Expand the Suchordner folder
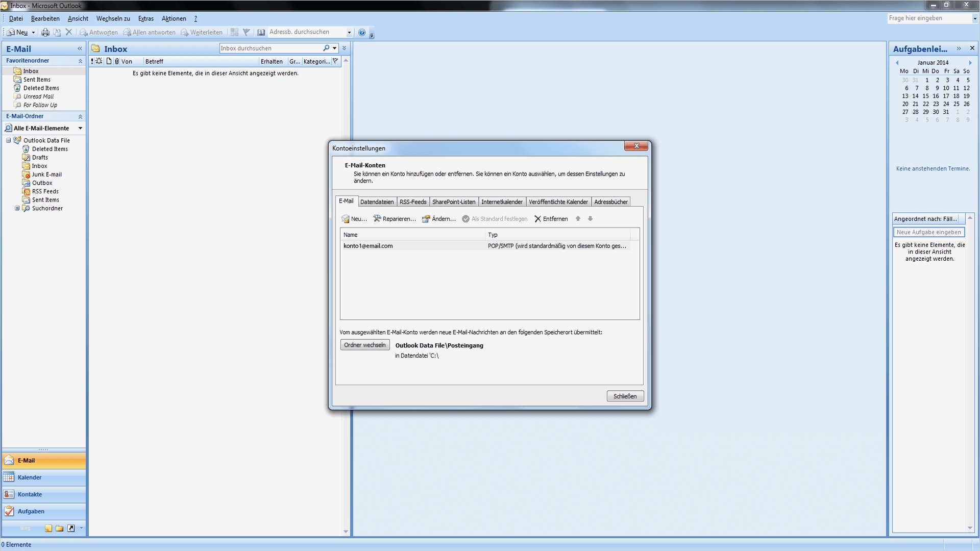This screenshot has width=980, height=551. click(17, 208)
